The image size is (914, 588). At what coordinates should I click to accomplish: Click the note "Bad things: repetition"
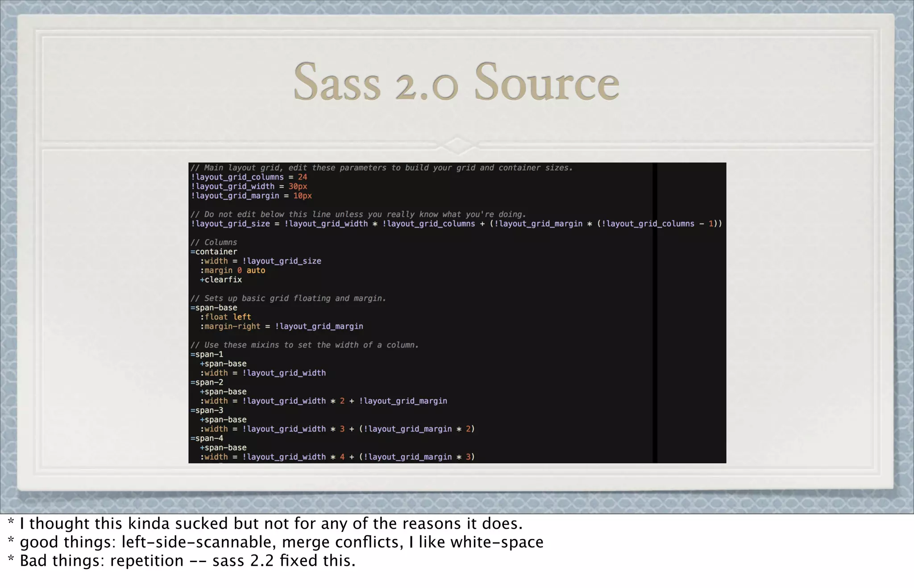coord(182,561)
